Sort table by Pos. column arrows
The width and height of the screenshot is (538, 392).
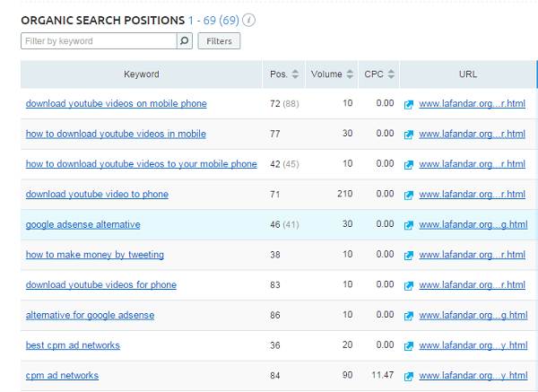[x=296, y=74]
